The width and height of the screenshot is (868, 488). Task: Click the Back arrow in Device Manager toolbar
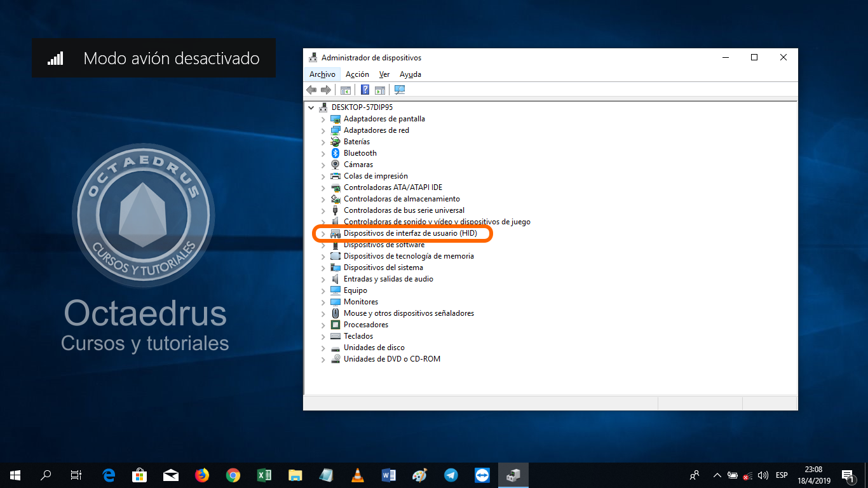311,90
